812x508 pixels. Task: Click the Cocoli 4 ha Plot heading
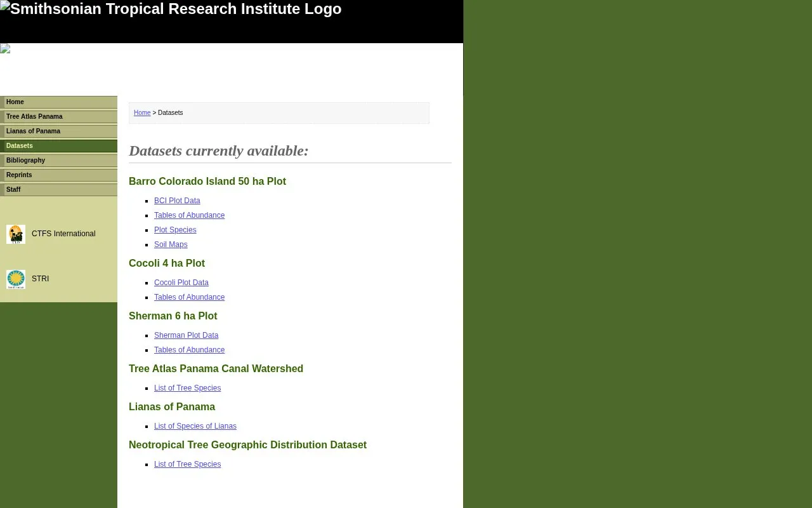click(167, 264)
